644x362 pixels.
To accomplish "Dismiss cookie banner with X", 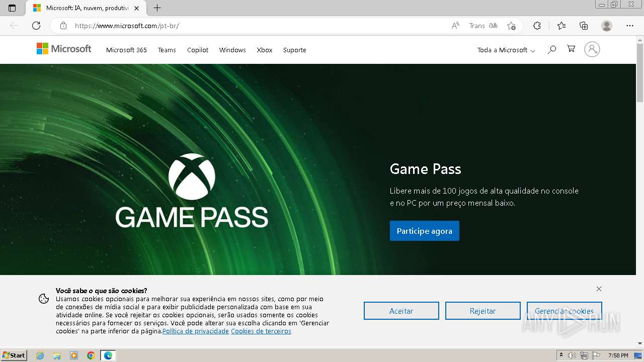I will click(599, 289).
